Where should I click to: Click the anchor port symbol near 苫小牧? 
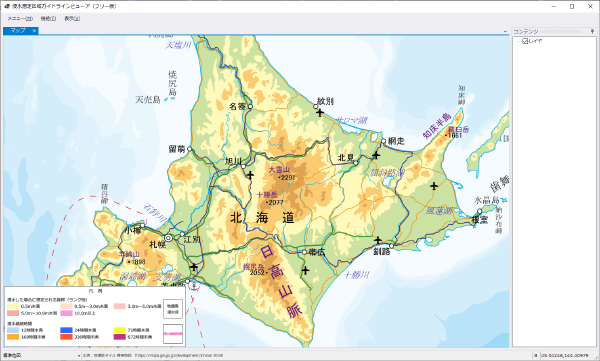pos(194,286)
